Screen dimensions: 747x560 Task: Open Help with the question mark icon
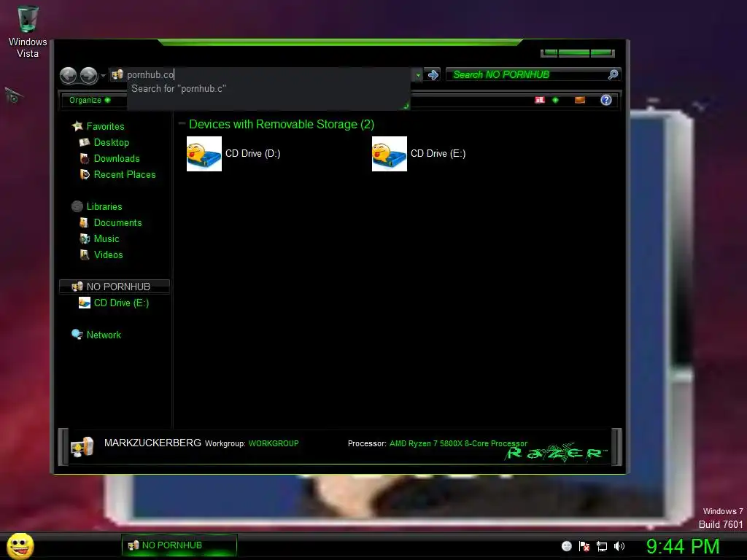coord(606,100)
